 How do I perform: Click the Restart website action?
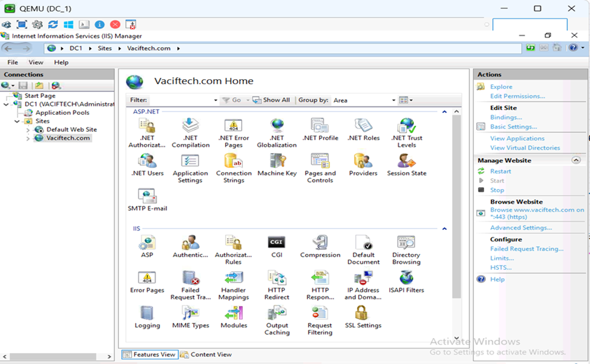coord(500,171)
